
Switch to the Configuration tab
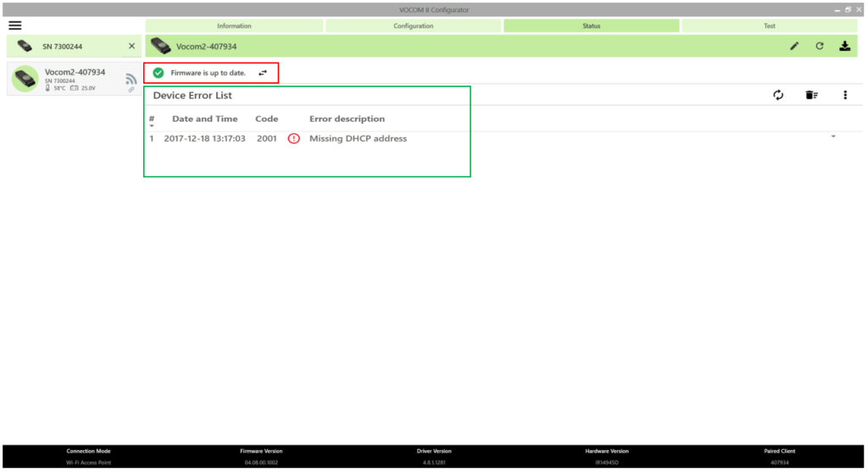click(x=414, y=26)
